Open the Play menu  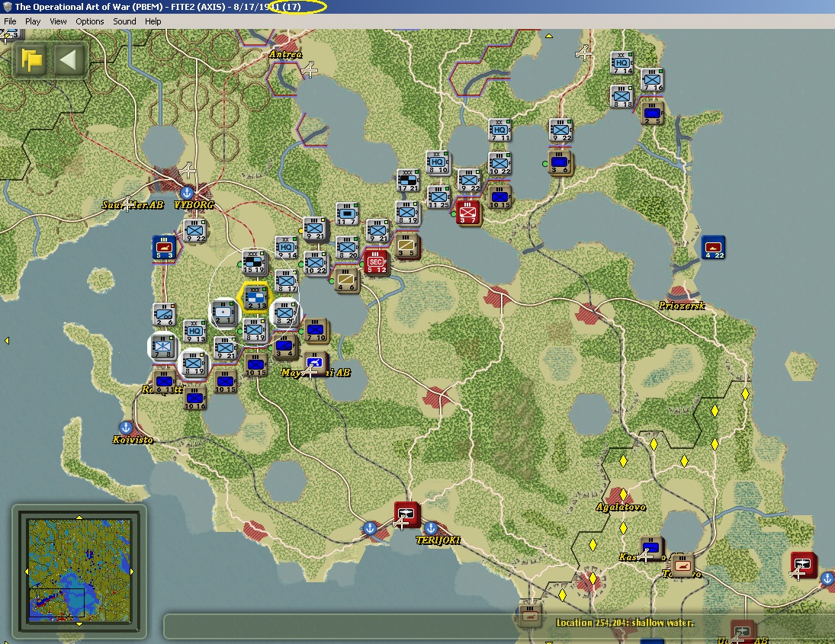tap(33, 21)
